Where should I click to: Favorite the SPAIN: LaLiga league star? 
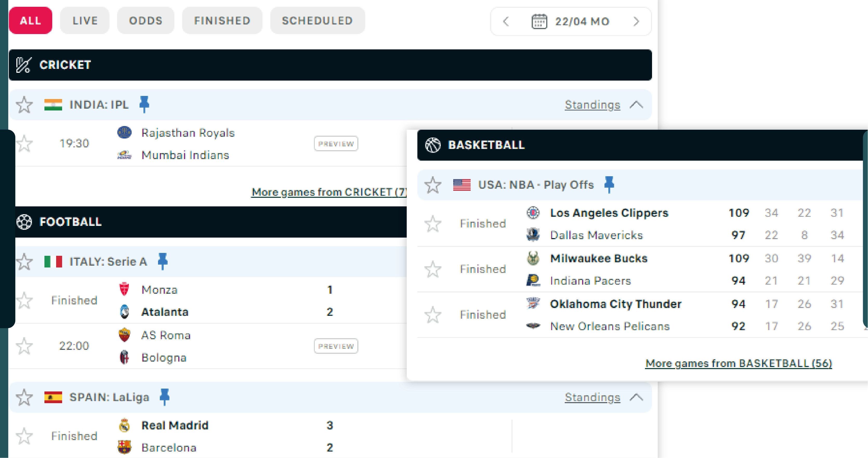(24, 397)
